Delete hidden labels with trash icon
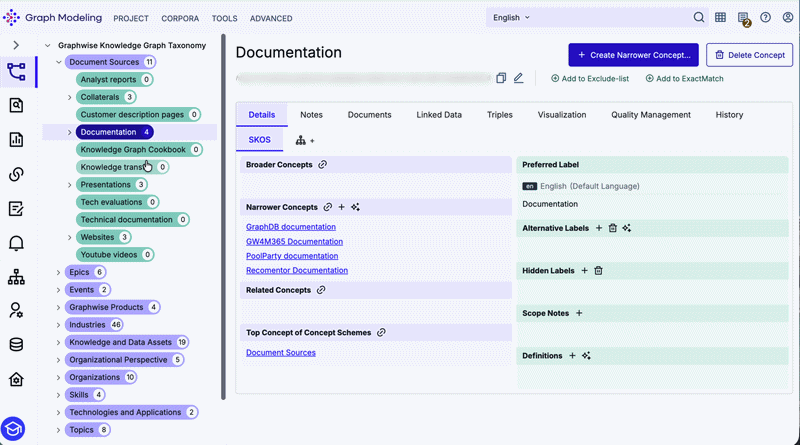Viewport: 800px width, 445px height. click(598, 270)
